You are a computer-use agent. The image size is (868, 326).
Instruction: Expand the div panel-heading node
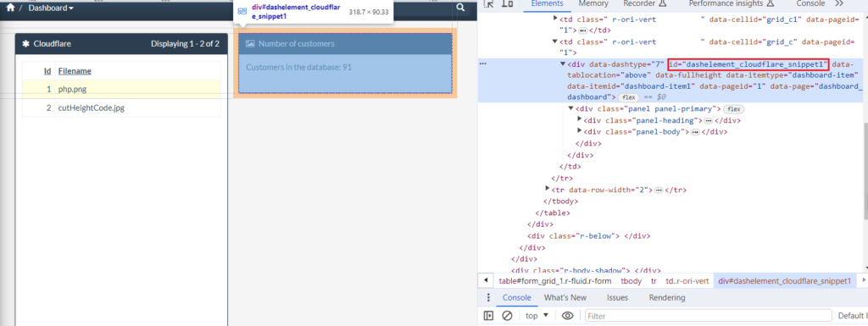[x=580, y=120]
